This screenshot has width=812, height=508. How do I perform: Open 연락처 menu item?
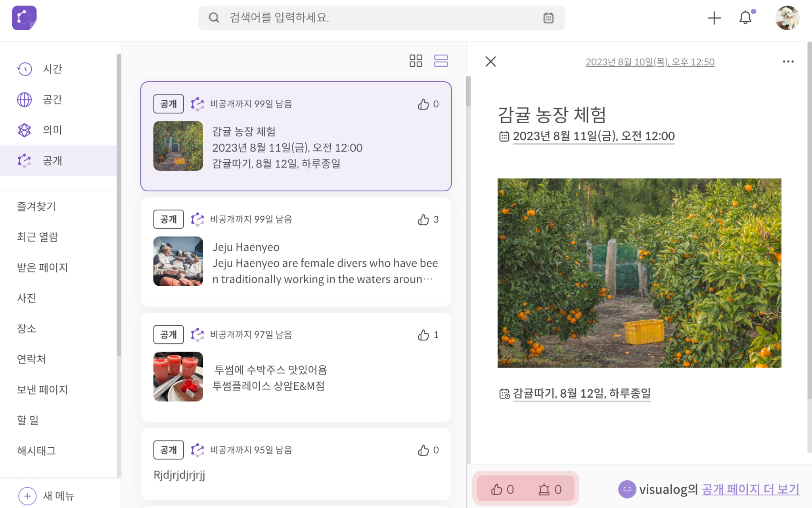31,359
